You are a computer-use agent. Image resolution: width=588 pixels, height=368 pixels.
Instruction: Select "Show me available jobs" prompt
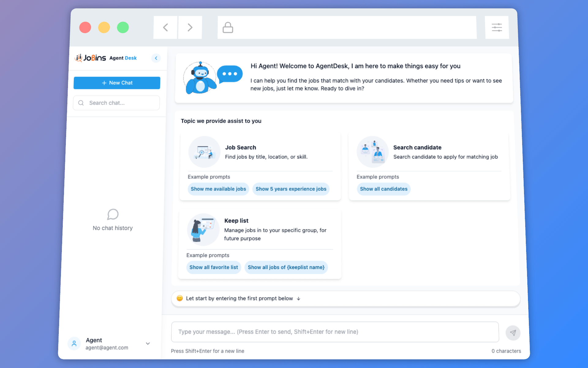click(x=218, y=189)
